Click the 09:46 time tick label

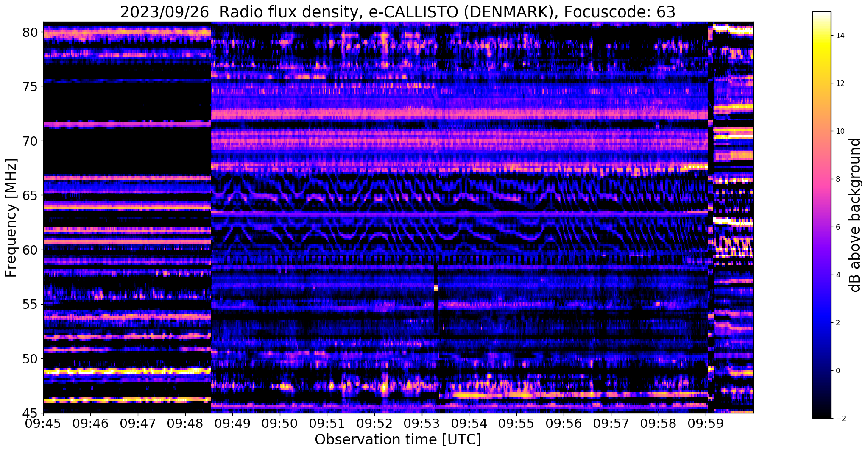[x=90, y=423]
